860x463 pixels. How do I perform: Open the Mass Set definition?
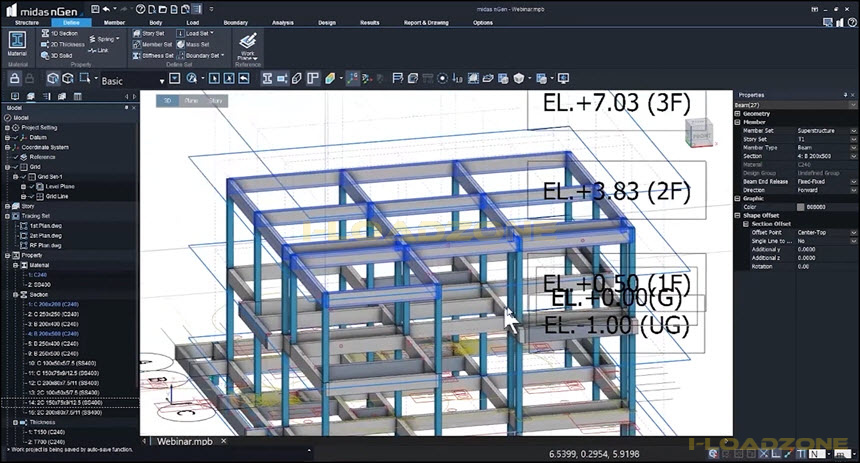pyautogui.click(x=193, y=44)
